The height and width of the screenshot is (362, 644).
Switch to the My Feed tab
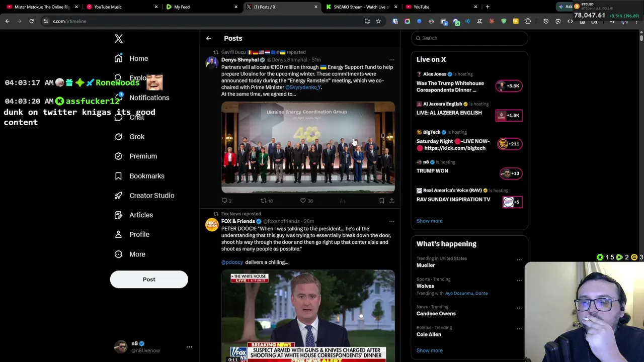[201, 7]
